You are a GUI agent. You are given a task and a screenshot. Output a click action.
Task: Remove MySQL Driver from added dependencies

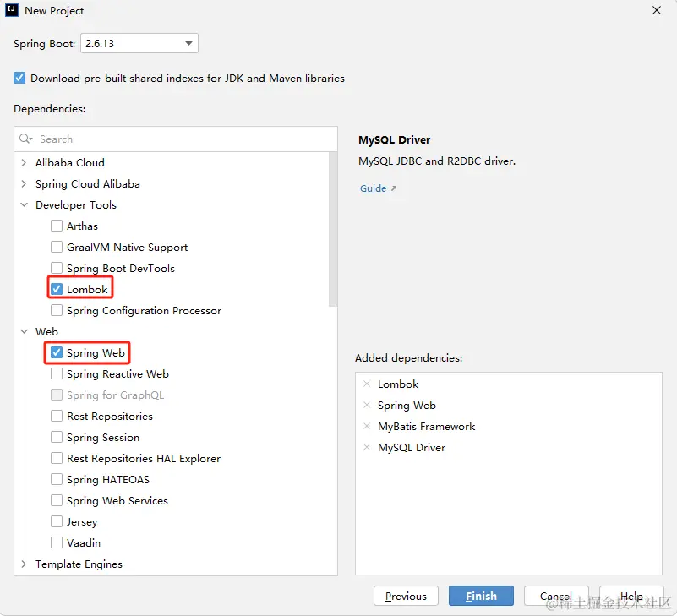tap(367, 447)
